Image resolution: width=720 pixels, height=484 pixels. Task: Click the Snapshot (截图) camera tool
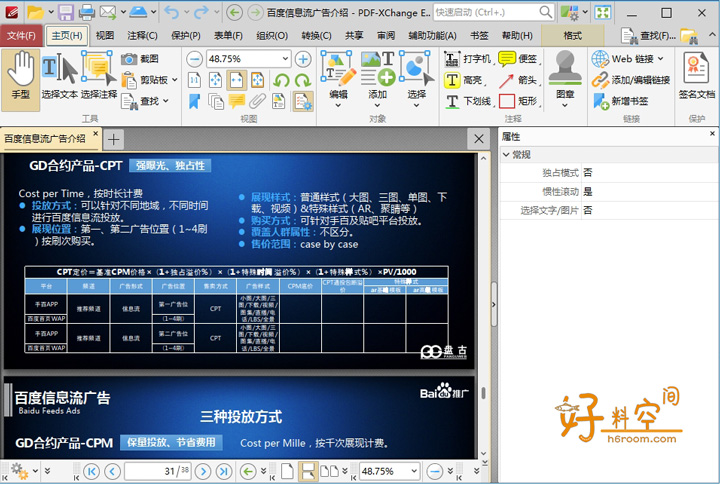coord(140,59)
